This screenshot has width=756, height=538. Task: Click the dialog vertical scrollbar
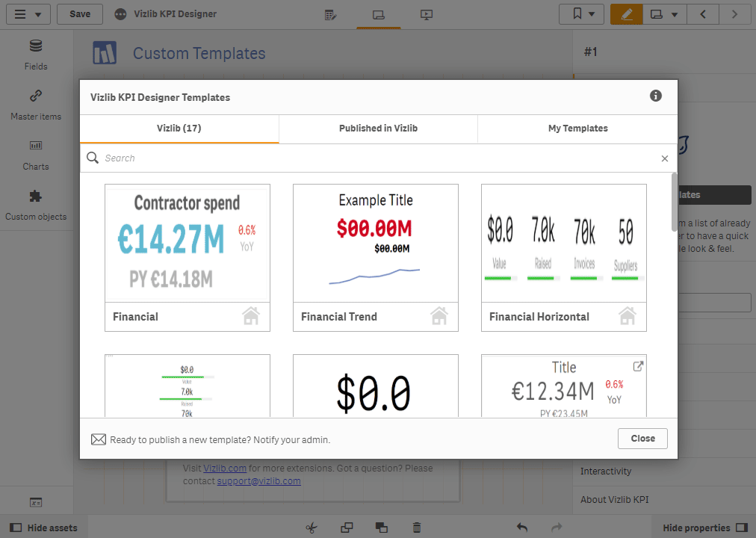[x=674, y=202]
